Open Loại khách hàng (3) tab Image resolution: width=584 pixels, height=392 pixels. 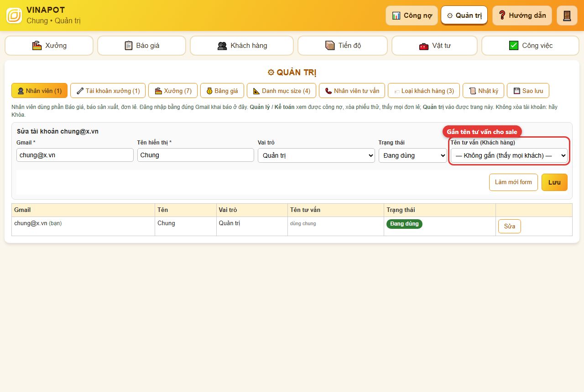(424, 91)
